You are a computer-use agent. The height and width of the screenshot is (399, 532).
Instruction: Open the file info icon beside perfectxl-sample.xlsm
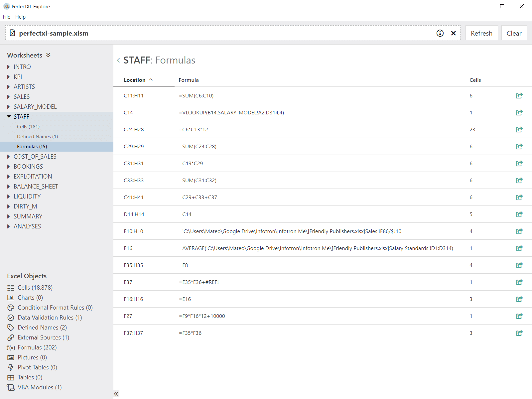[x=440, y=33]
